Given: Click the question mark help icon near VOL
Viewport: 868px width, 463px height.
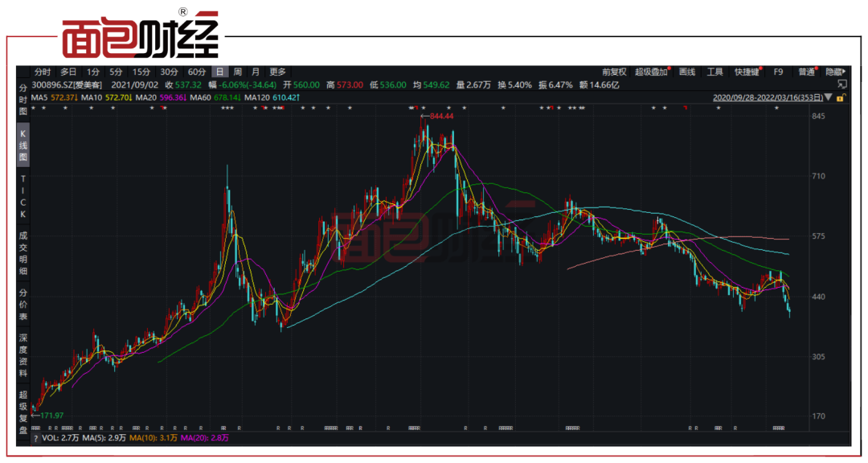Looking at the screenshot, I should (x=35, y=439).
